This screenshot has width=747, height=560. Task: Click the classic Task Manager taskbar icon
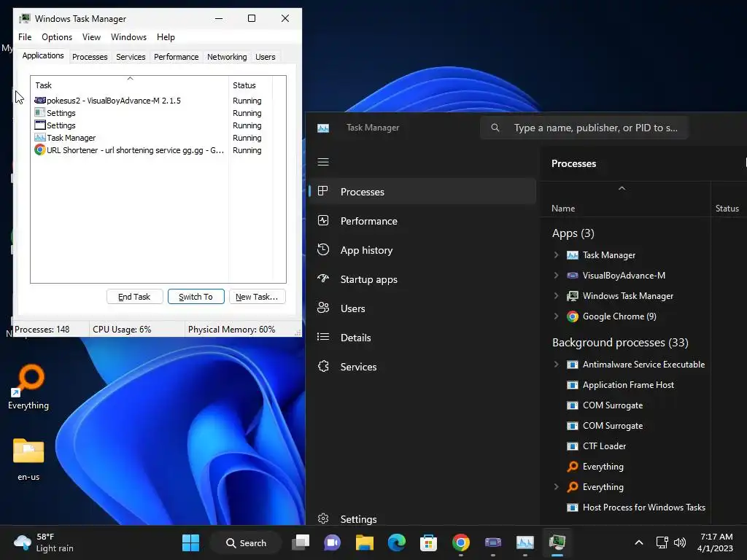[x=557, y=542]
